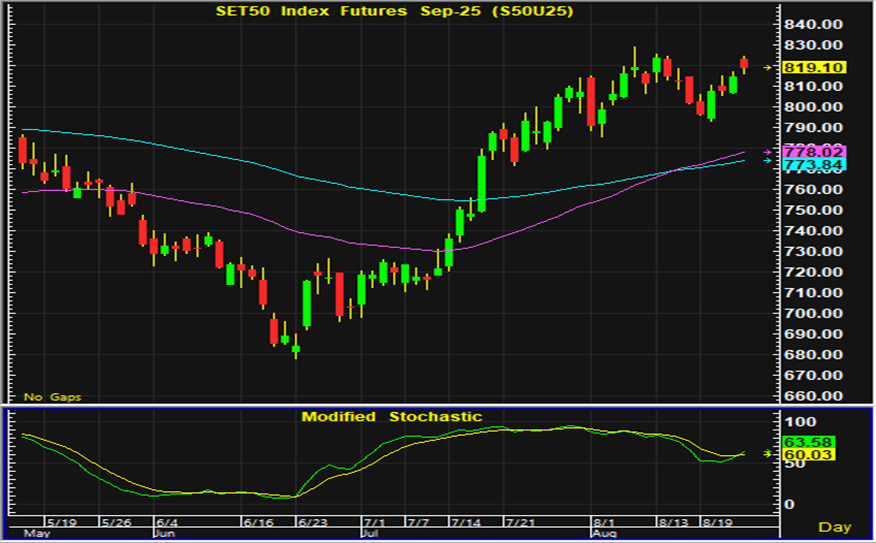Select the magenta 778.02 moving average label
Viewport: 876px width, 543px height.
tap(814, 151)
